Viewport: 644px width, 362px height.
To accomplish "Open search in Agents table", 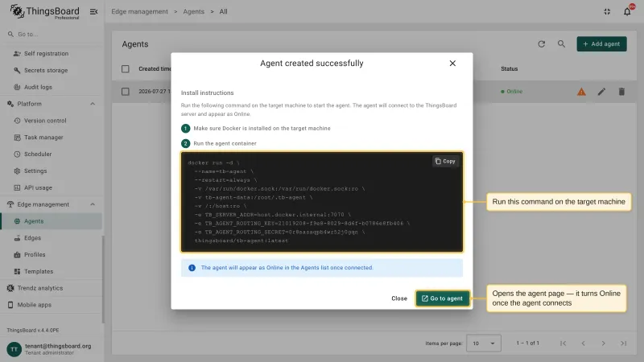I will 561,44.
